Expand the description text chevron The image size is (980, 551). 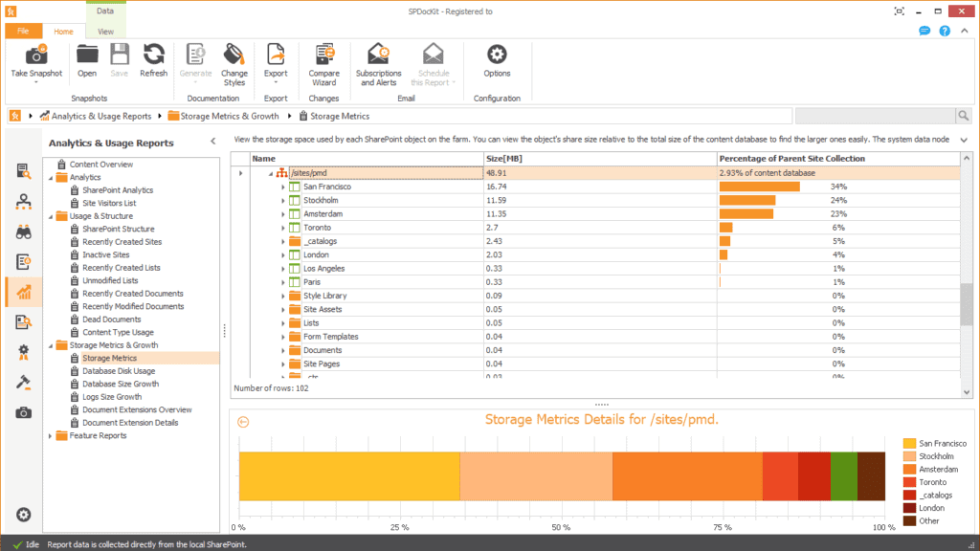coord(964,140)
